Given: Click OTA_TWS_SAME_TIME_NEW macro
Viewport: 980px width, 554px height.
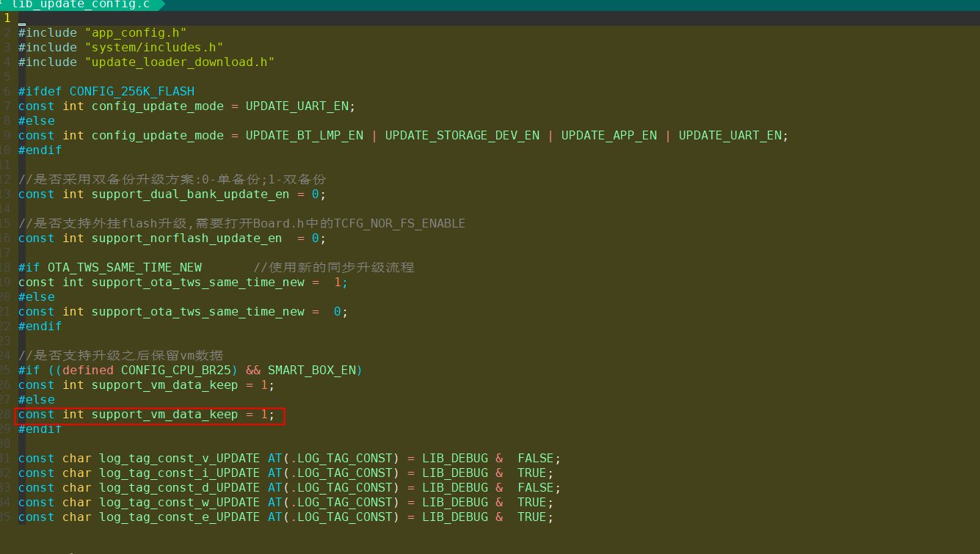Looking at the screenshot, I should point(124,268).
